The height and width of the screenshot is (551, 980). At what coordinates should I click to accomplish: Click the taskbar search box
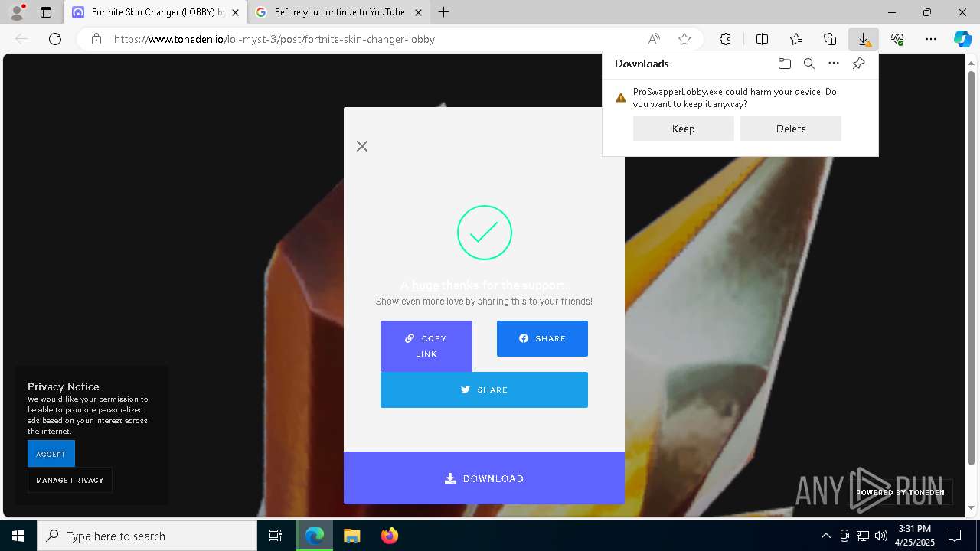coord(147,536)
